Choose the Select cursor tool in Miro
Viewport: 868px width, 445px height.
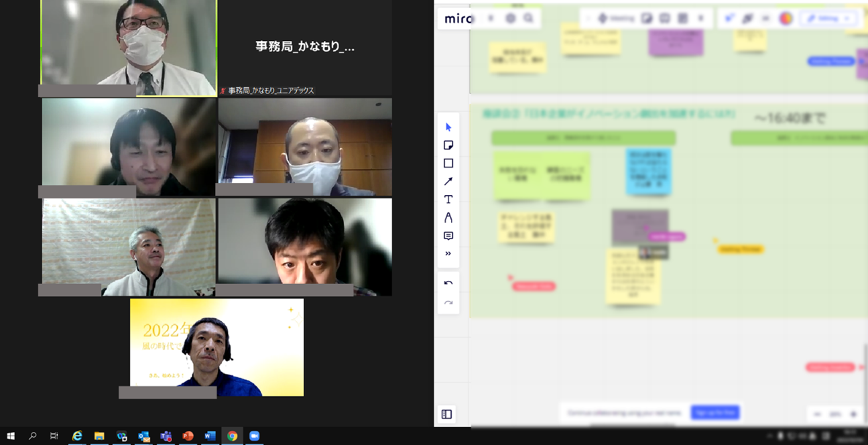pos(448,127)
